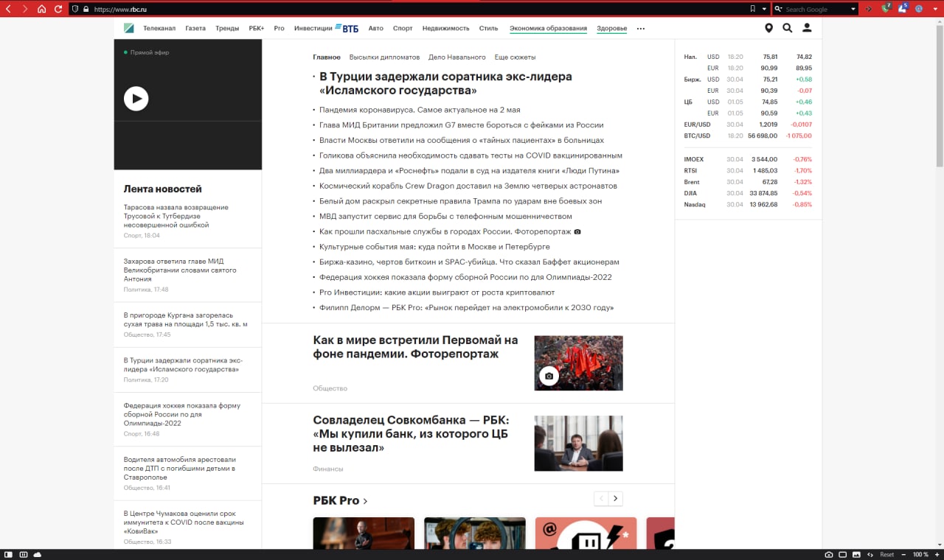The image size is (944, 560).
Task: Open the Телеканал menu item
Action: [x=159, y=28]
